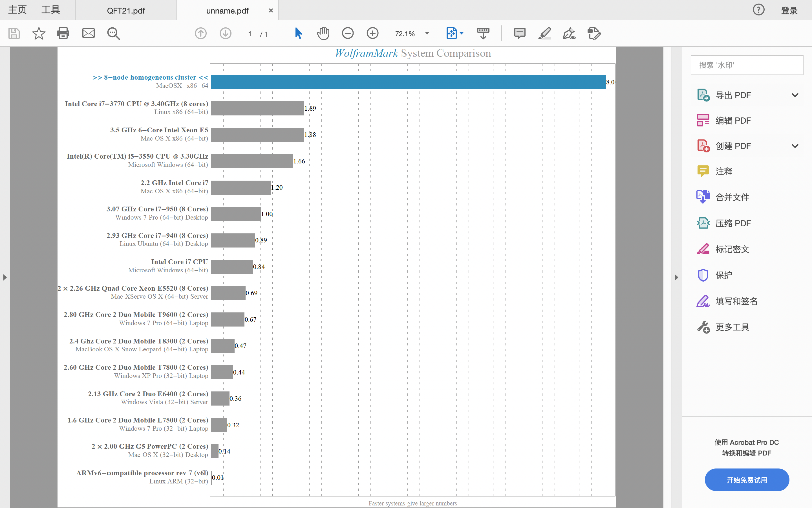
Task: Click the '使用 Acrobat Pro DC' promo text
Action: coord(747,443)
